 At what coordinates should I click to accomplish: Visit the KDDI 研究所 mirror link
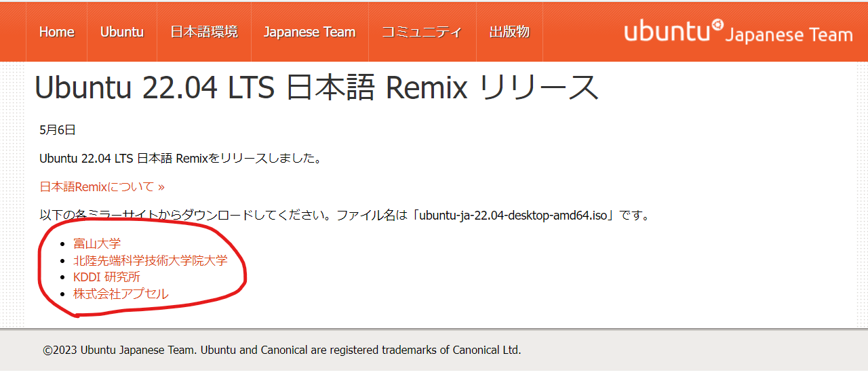[106, 277]
